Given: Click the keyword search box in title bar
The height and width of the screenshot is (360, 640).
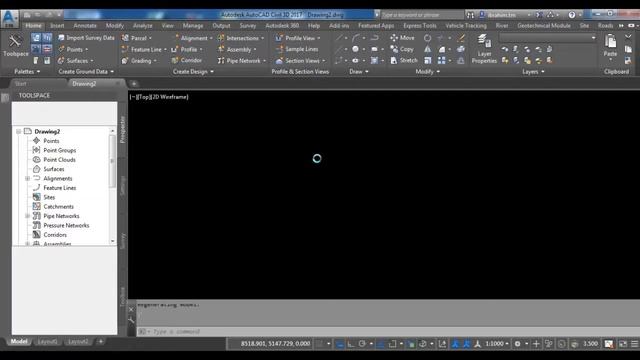Looking at the screenshot, I should coord(422,15).
